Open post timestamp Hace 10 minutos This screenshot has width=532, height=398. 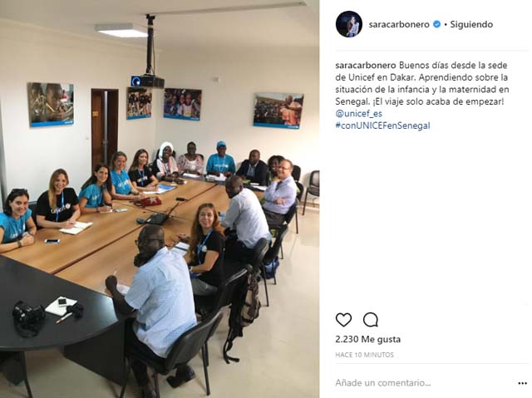click(x=364, y=355)
